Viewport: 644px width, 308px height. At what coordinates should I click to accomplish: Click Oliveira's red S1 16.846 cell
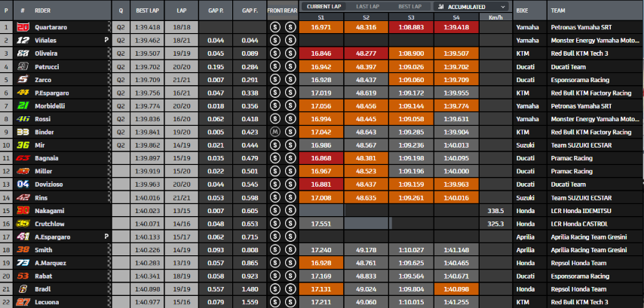[x=321, y=53]
